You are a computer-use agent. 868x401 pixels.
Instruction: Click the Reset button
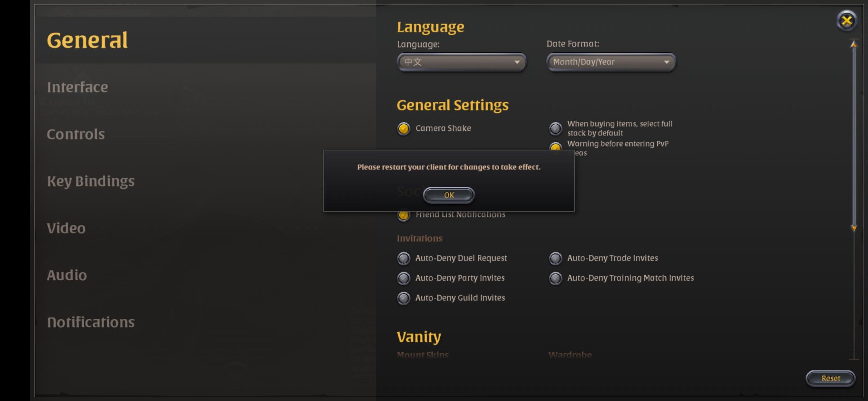(x=830, y=378)
